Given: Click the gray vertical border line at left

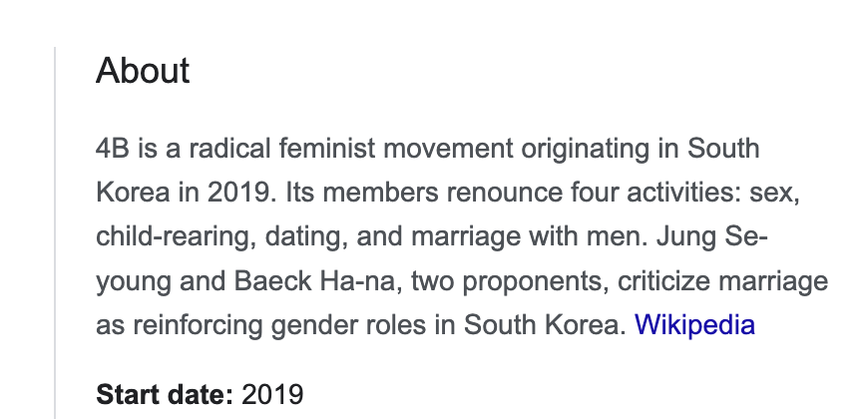Looking at the screenshot, I should [x=55, y=232].
